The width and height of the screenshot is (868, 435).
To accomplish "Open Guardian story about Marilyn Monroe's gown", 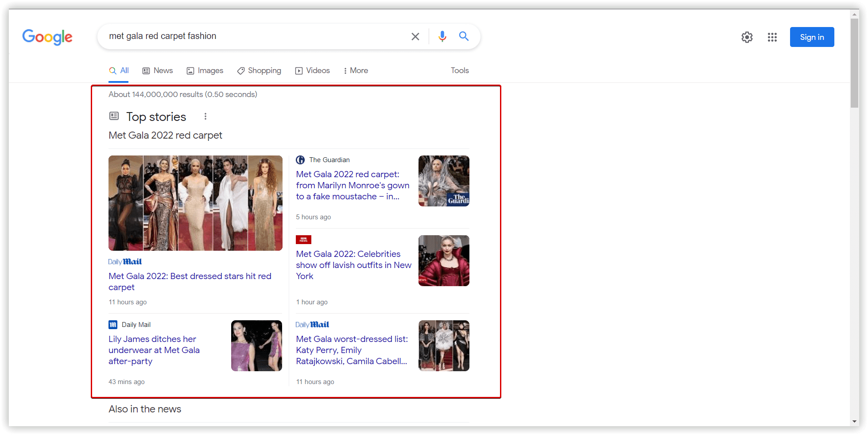I will (353, 186).
